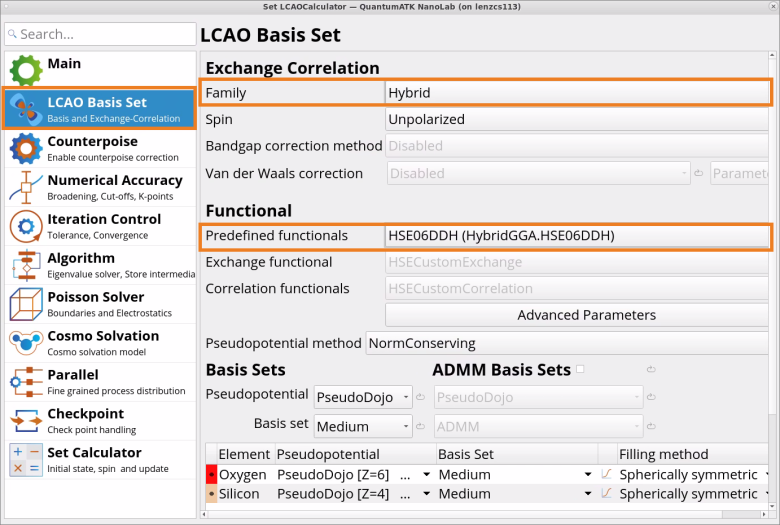Image resolution: width=780 pixels, height=525 pixels.
Task: Select the Counterpoise gear icon
Action: pos(26,149)
